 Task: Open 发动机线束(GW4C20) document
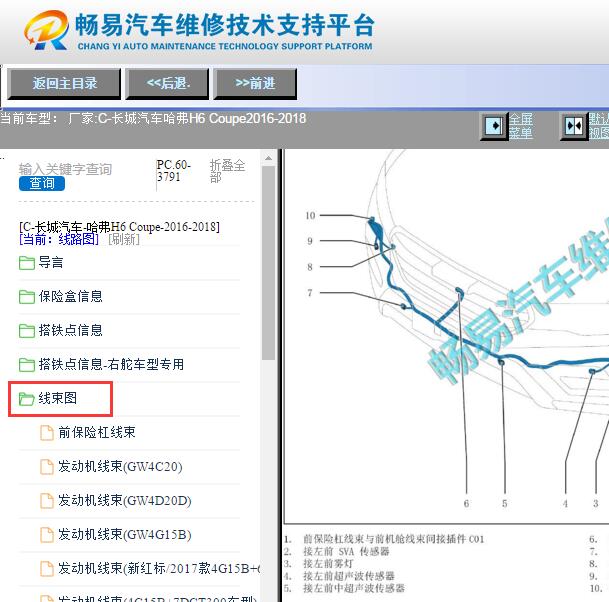pyautogui.click(x=120, y=466)
